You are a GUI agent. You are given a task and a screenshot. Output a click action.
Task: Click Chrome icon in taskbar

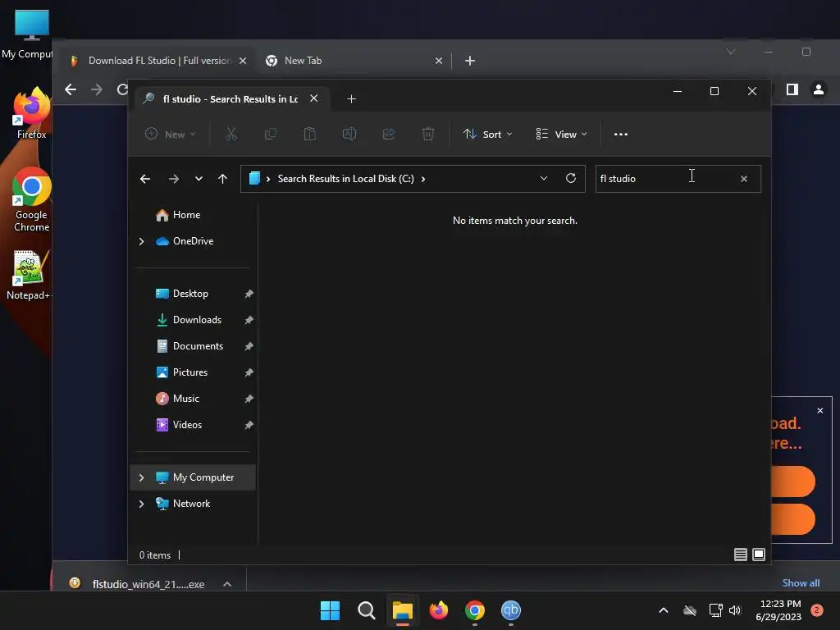475,610
